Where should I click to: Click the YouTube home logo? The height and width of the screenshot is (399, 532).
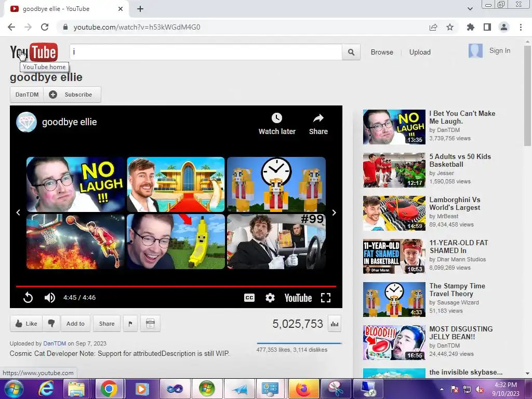coord(34,52)
